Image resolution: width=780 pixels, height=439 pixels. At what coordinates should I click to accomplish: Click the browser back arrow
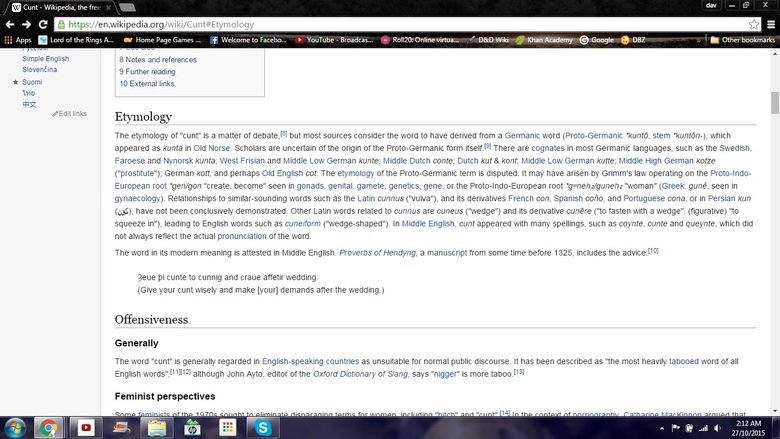coord(9,23)
